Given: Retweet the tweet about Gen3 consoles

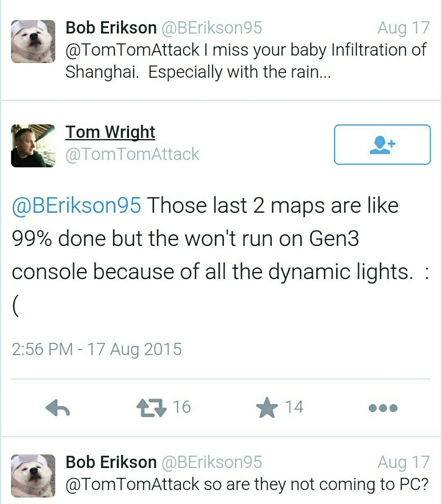Looking at the screenshot, I should pyautogui.click(x=151, y=408).
